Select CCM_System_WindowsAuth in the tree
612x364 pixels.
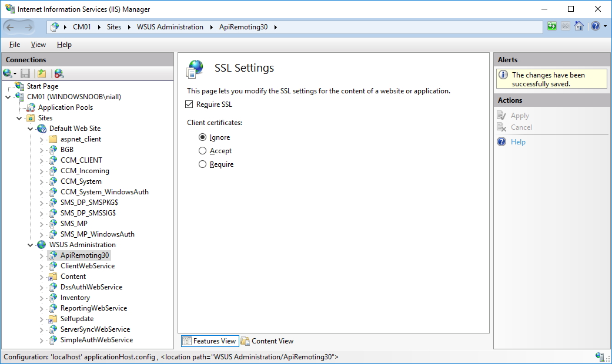104,192
